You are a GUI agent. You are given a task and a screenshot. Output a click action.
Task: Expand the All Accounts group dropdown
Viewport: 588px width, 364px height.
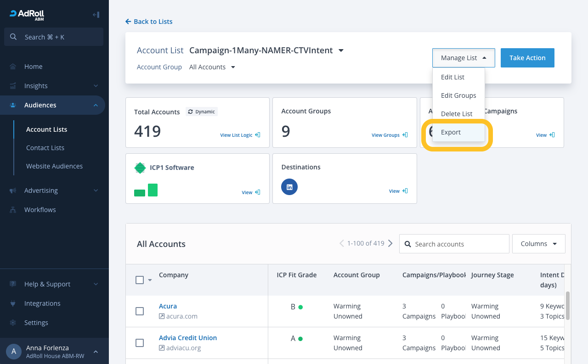pos(212,67)
